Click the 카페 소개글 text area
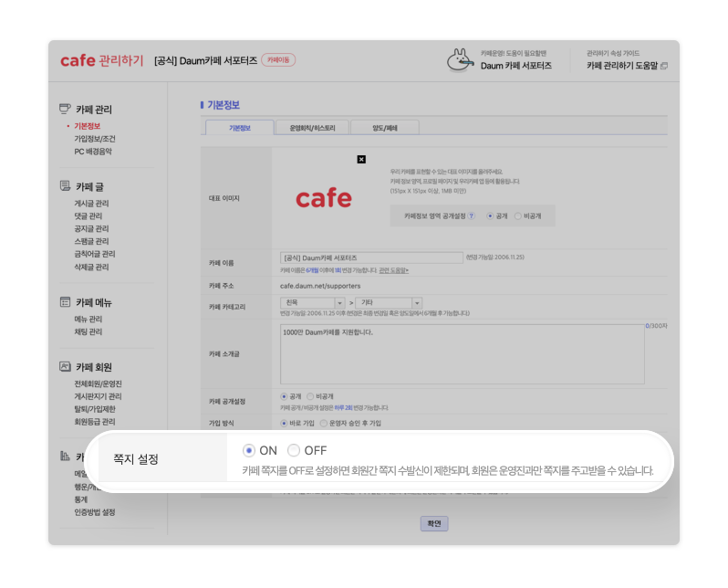The image size is (728, 588). click(462, 354)
